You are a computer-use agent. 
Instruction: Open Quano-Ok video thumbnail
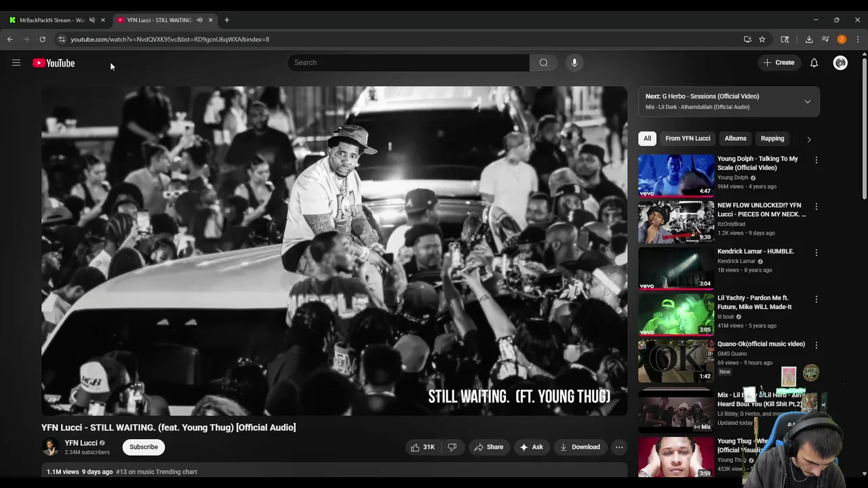[676, 361]
